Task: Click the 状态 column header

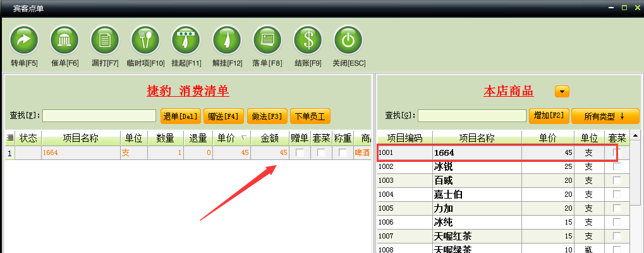Action: pos(28,138)
